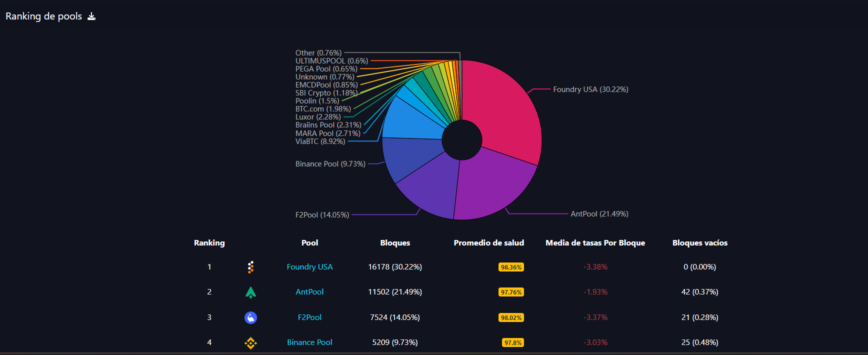Click the Bloques column header
Screen dimensions: 868x355
tap(395, 243)
